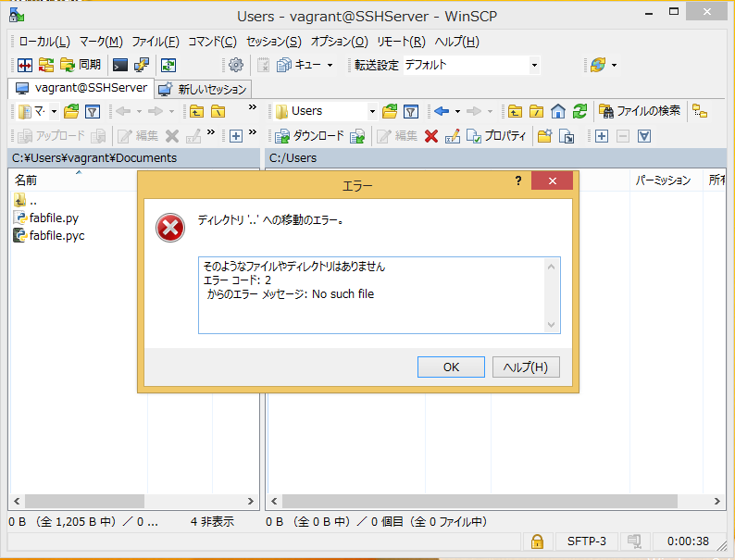This screenshot has height=560, width=735.
Task: Click the remote new folder icon
Action: click(x=544, y=136)
